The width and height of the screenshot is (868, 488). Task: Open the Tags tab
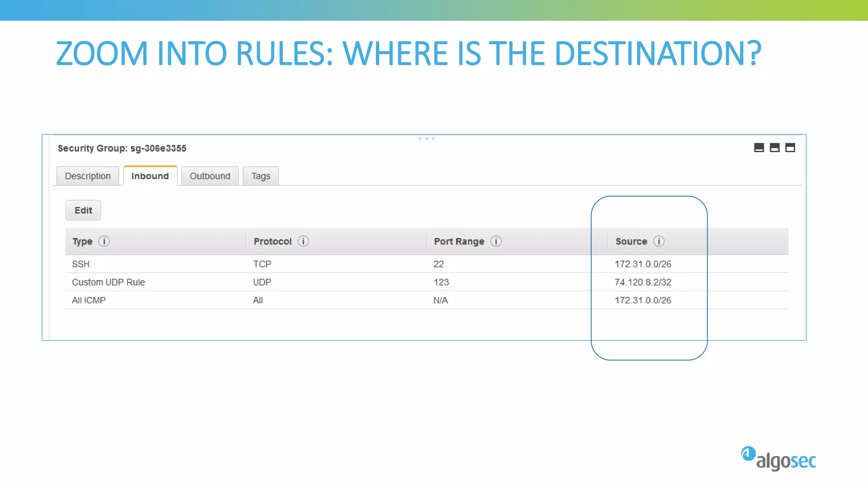coord(261,176)
